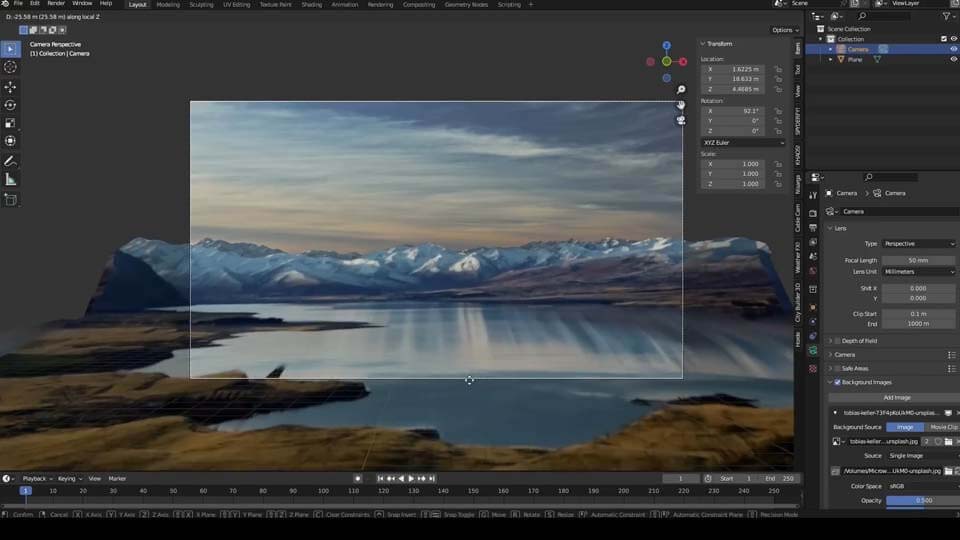Open the Render menu
The height and width of the screenshot is (540, 960).
[x=56, y=4]
